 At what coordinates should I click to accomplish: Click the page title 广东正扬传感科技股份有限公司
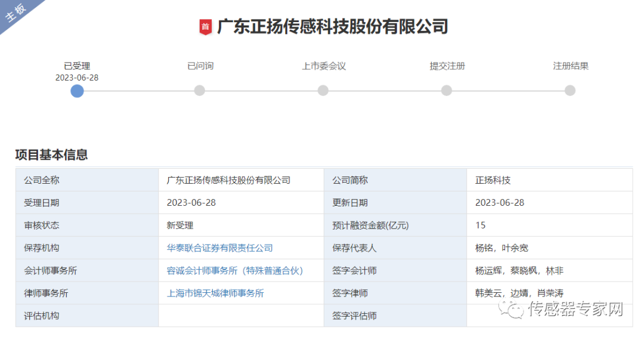pos(333,27)
